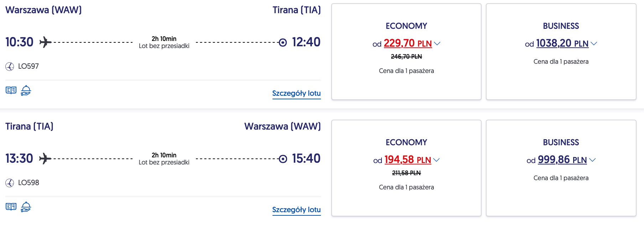Expand the chevron beside 229,70 PLN
The image size is (644, 225).
[437, 43]
